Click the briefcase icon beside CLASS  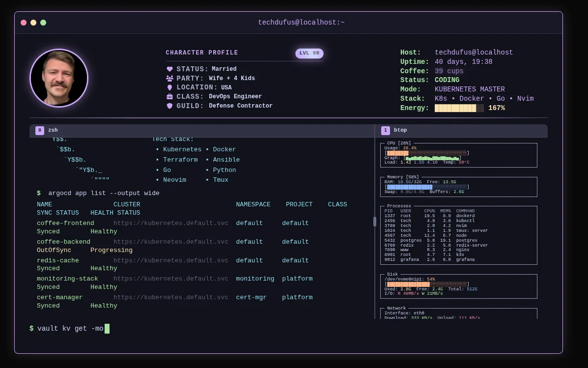point(169,97)
